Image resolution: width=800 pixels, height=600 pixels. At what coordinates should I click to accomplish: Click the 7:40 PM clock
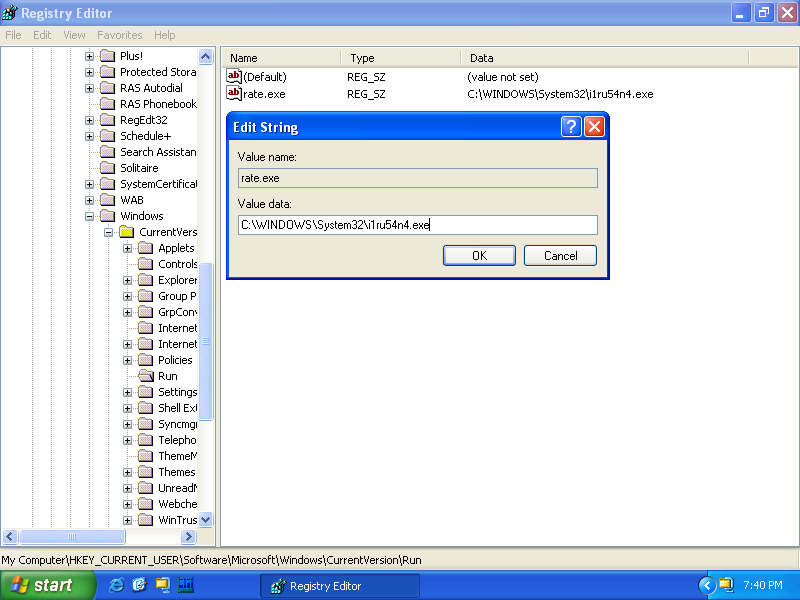pyautogui.click(x=762, y=585)
